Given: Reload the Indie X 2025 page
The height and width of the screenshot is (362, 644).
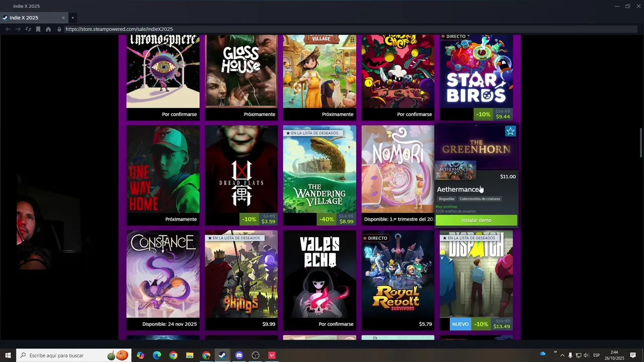Looking at the screenshot, I should [x=28, y=29].
